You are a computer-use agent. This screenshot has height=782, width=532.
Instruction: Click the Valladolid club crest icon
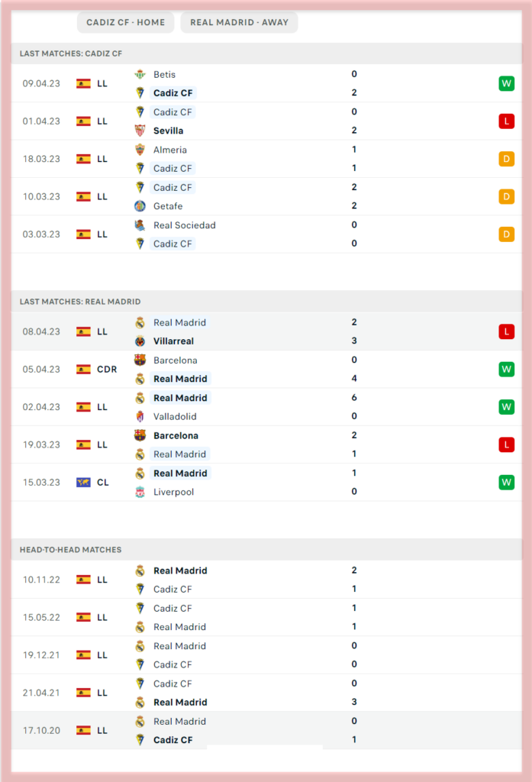[140, 416]
